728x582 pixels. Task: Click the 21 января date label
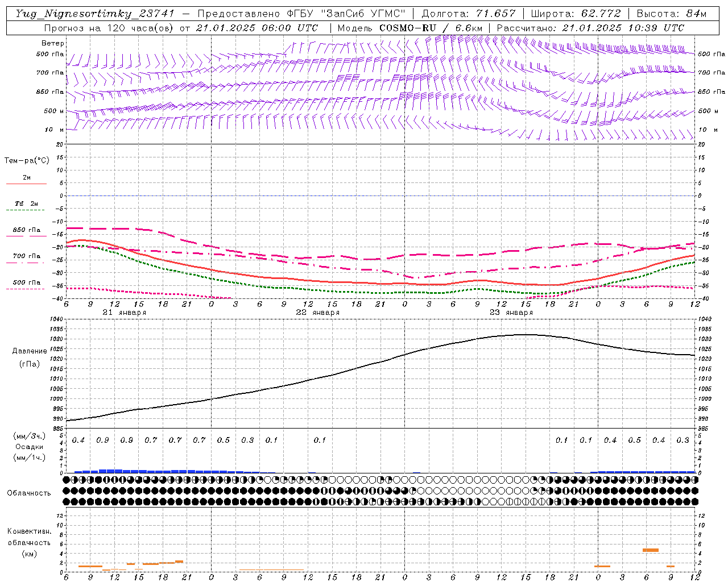[x=124, y=313]
